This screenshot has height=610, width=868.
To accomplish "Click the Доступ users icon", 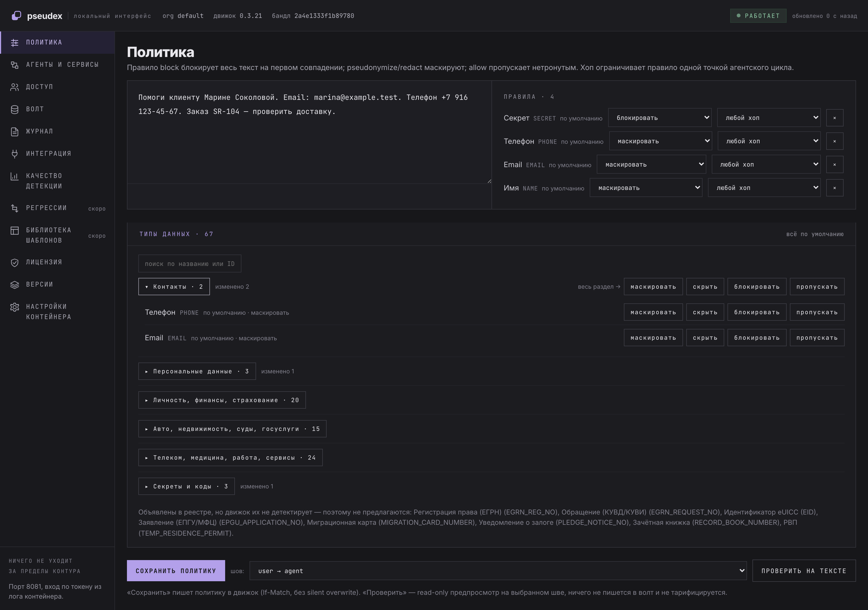I will pos(14,87).
